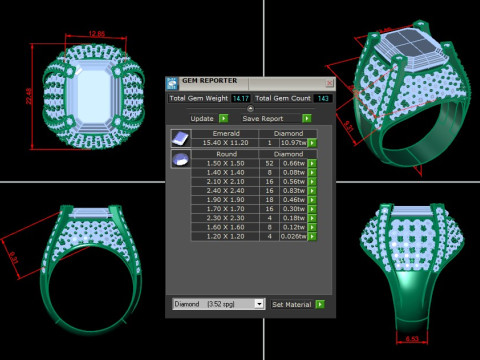Click the green Save Report arrow button

pyautogui.click(x=307, y=118)
